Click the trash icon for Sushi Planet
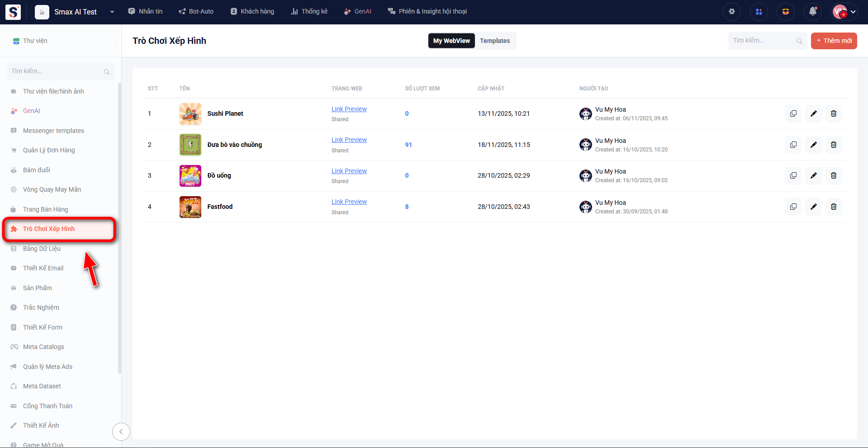The image size is (868, 448). pyautogui.click(x=833, y=113)
